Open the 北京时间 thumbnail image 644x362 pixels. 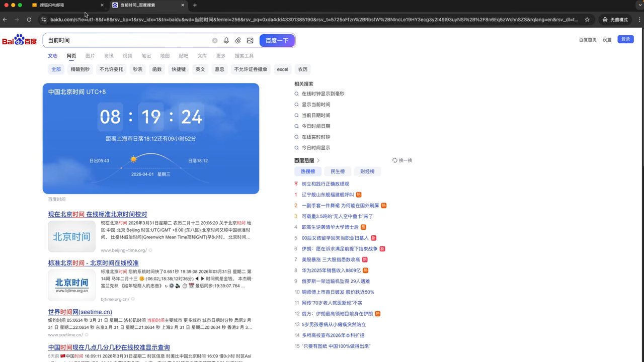71,236
